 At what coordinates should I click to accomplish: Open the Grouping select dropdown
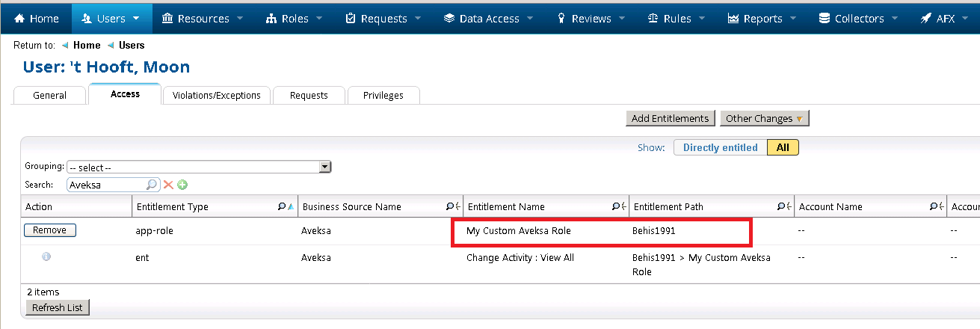point(199,167)
